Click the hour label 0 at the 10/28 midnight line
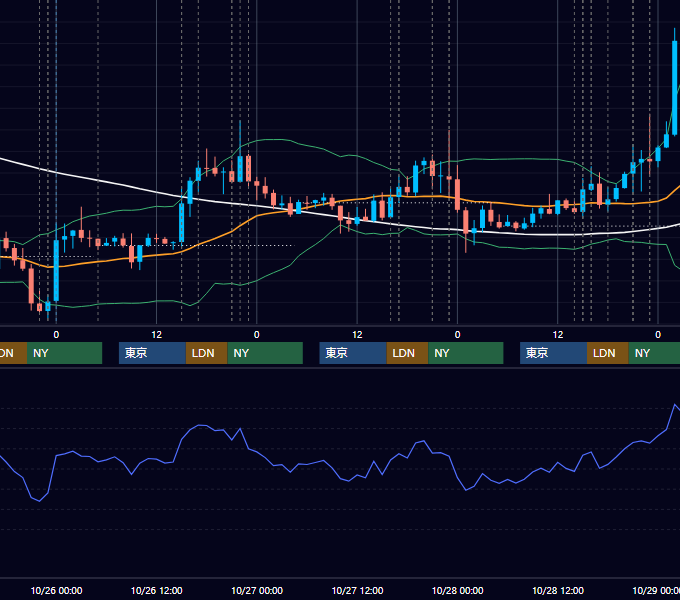This screenshot has height=600, width=680. pos(457,335)
